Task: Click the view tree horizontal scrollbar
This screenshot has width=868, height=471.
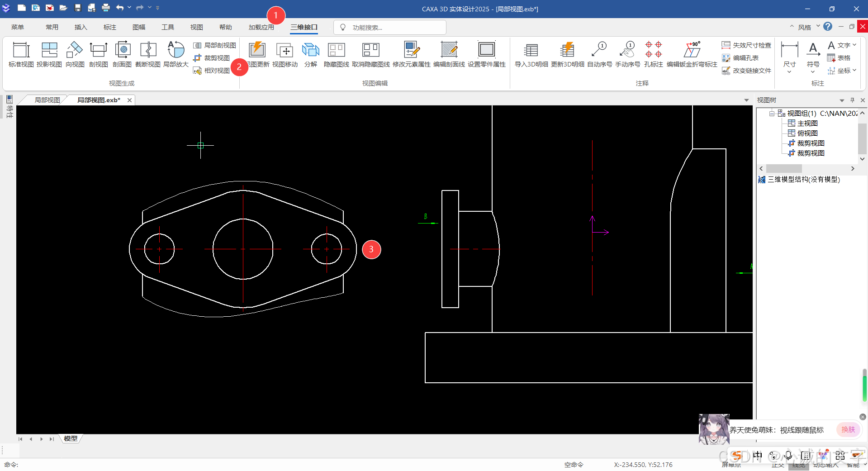Action: coord(784,168)
